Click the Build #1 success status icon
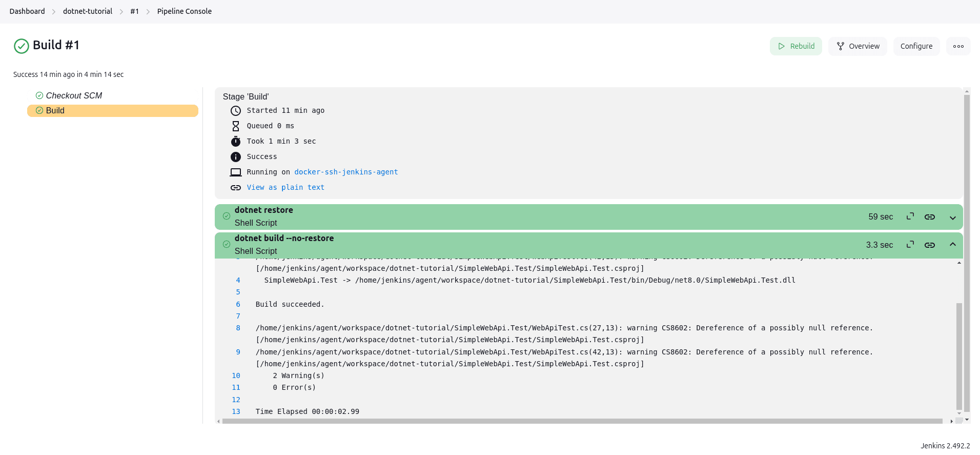 click(21, 46)
